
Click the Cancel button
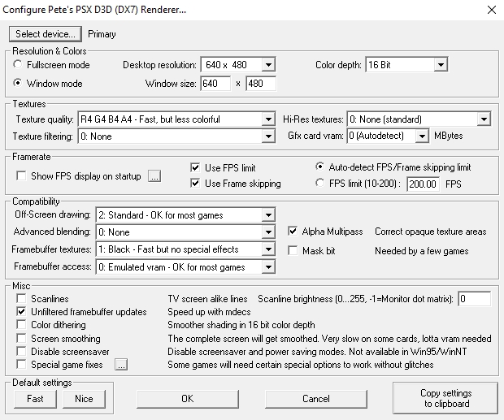[316, 399]
